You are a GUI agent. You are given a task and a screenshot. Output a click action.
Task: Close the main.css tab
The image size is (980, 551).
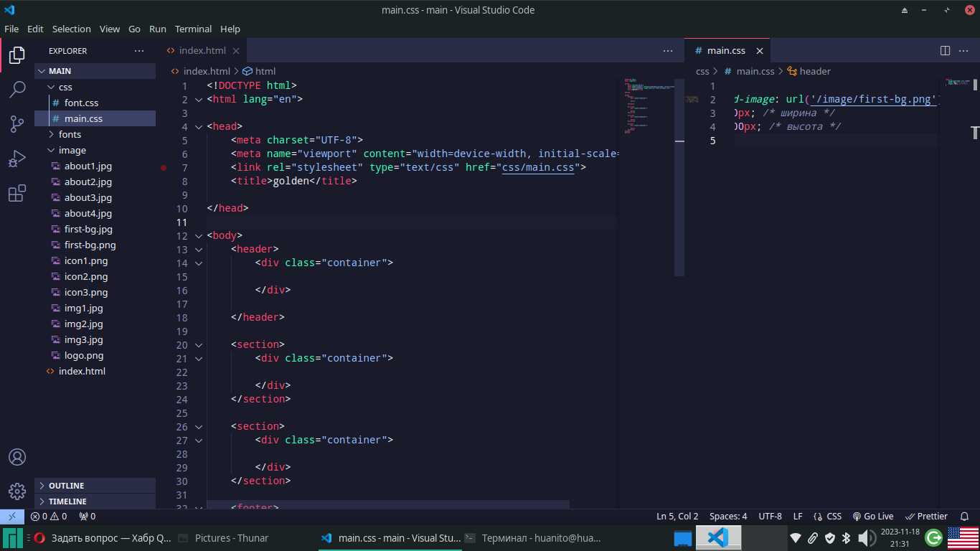click(760, 51)
